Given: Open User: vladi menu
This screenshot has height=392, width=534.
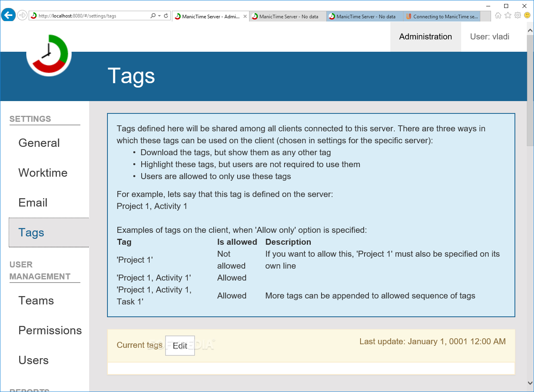Looking at the screenshot, I should point(489,37).
